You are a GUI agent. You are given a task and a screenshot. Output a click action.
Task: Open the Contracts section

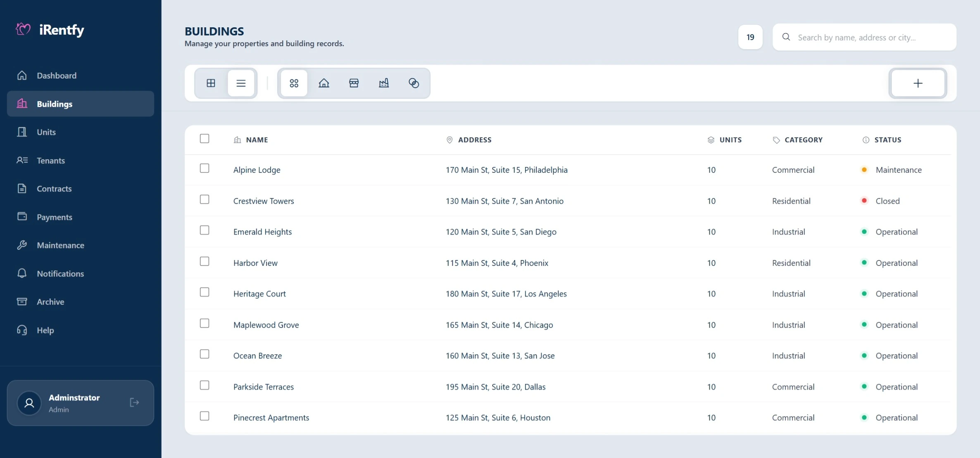(x=81, y=189)
